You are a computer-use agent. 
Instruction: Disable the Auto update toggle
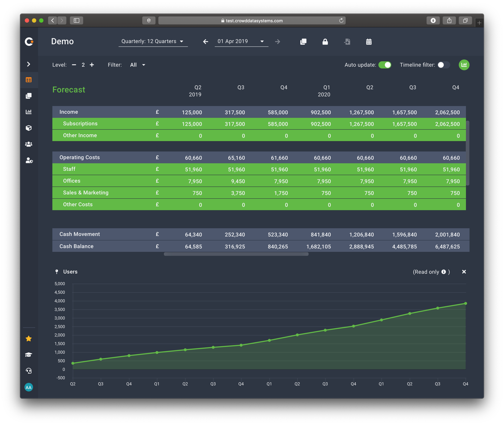tap(385, 65)
